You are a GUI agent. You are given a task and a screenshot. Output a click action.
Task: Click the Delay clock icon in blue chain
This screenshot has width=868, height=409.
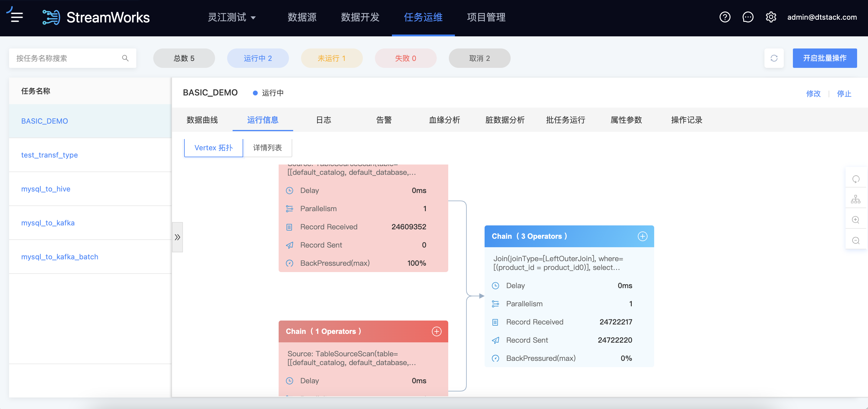495,286
